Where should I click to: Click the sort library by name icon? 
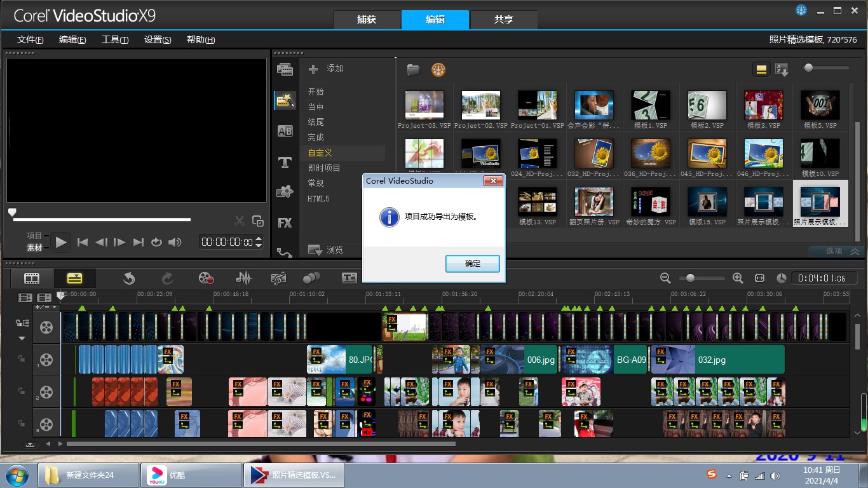(x=782, y=70)
